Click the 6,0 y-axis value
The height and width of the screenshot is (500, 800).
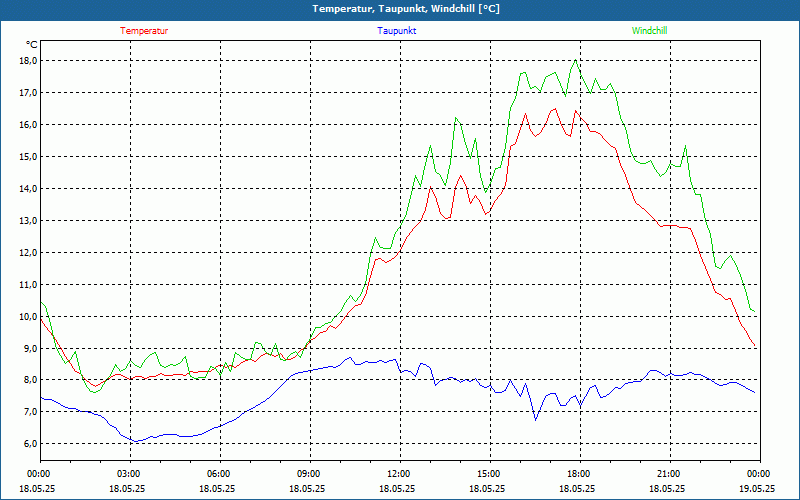[x=30, y=444]
